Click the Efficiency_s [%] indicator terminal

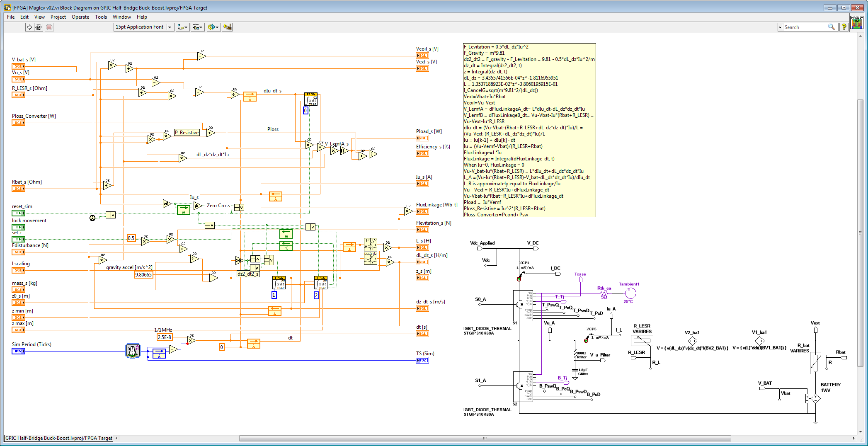(422, 153)
